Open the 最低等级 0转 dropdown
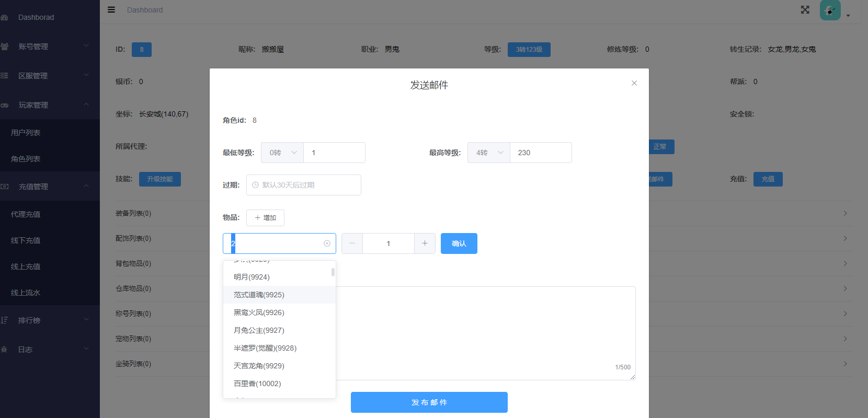 (x=282, y=153)
